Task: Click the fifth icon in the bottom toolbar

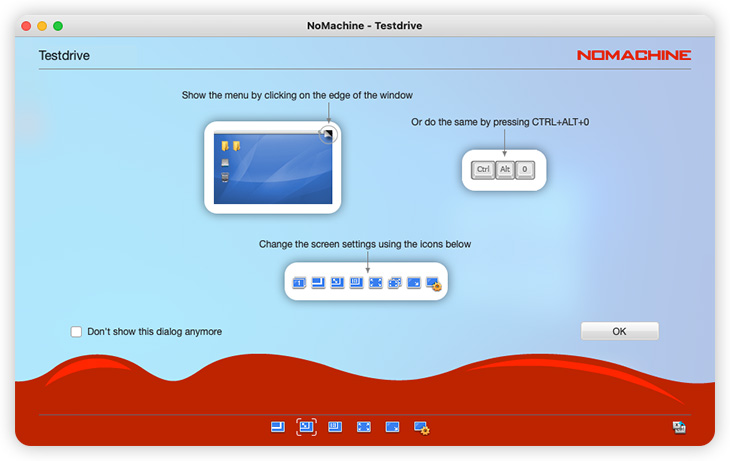Action: 392,427
